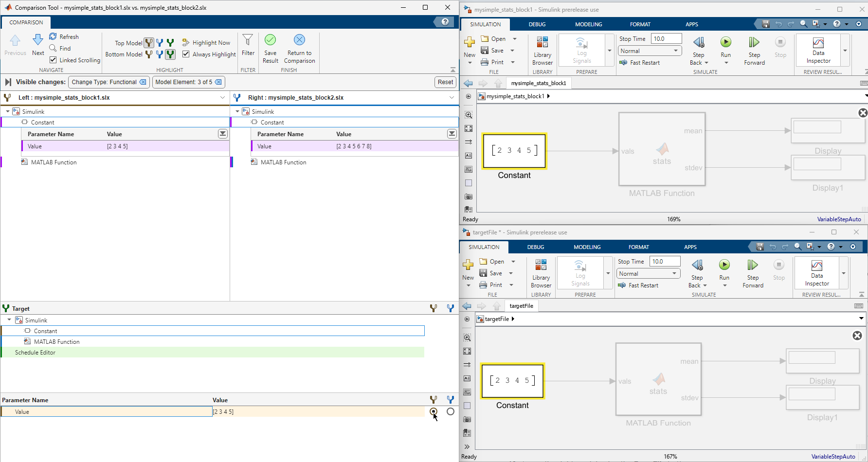Click the Reset button for visible changes
This screenshot has width=868, height=462.
[445, 82]
